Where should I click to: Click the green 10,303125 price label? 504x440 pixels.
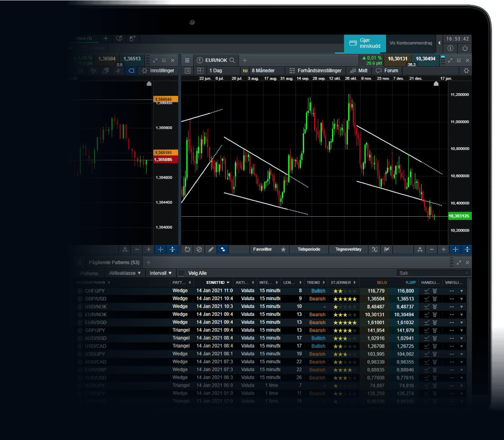[459, 216]
